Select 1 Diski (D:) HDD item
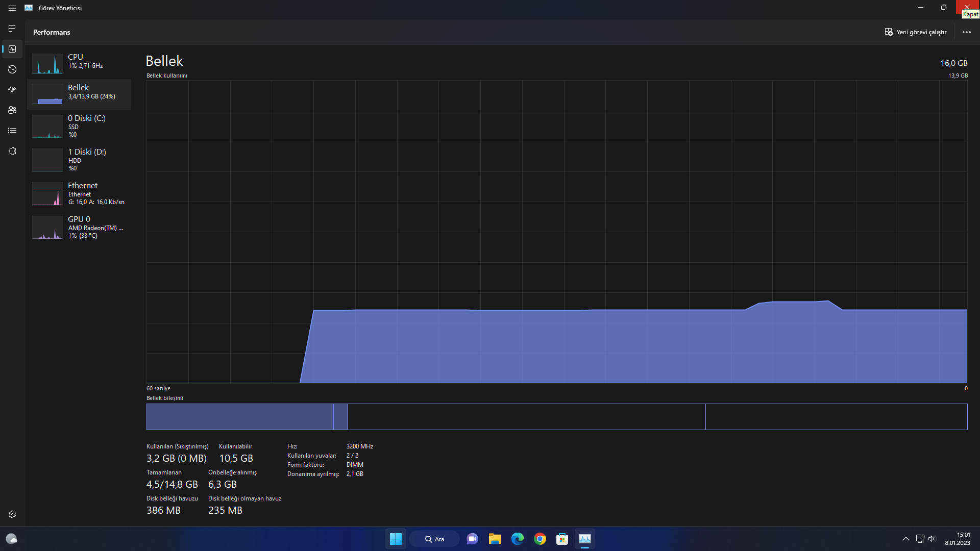 79,160
